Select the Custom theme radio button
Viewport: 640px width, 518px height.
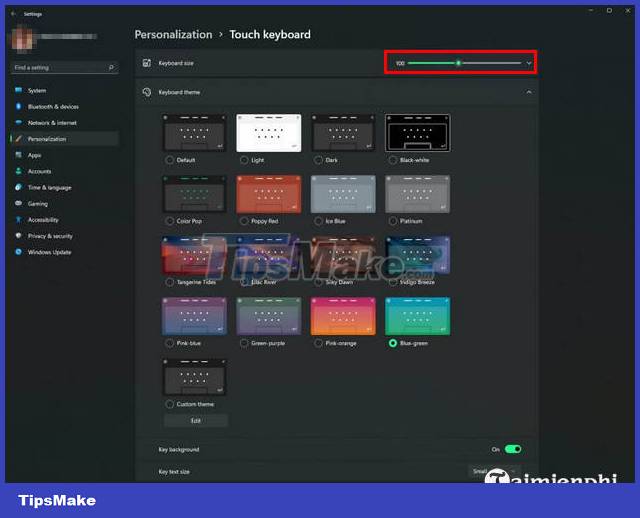[170, 404]
